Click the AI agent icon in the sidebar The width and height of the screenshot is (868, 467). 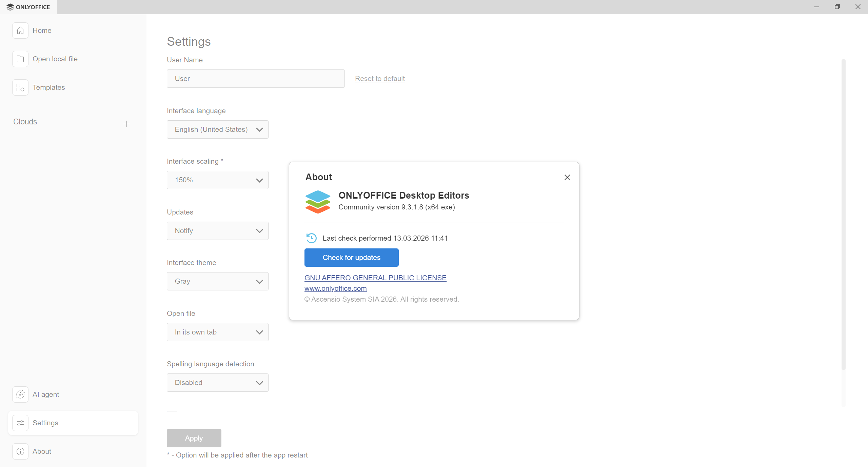point(20,394)
